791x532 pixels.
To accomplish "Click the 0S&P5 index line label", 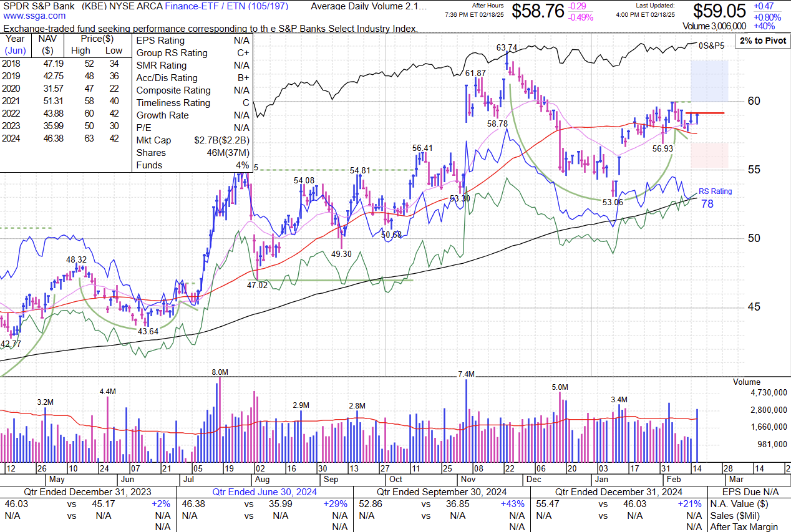I will [711, 46].
